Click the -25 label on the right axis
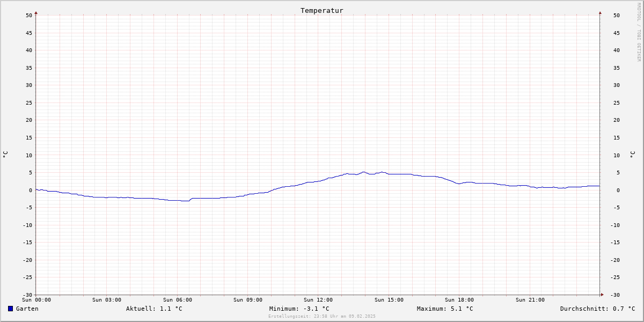Screen dimensions: 644x322 pyautogui.click(x=614, y=277)
